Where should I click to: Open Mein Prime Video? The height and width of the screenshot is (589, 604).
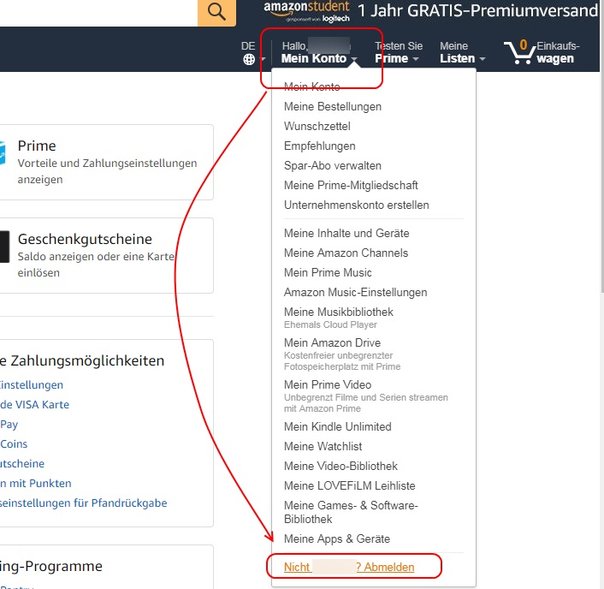[328, 385]
